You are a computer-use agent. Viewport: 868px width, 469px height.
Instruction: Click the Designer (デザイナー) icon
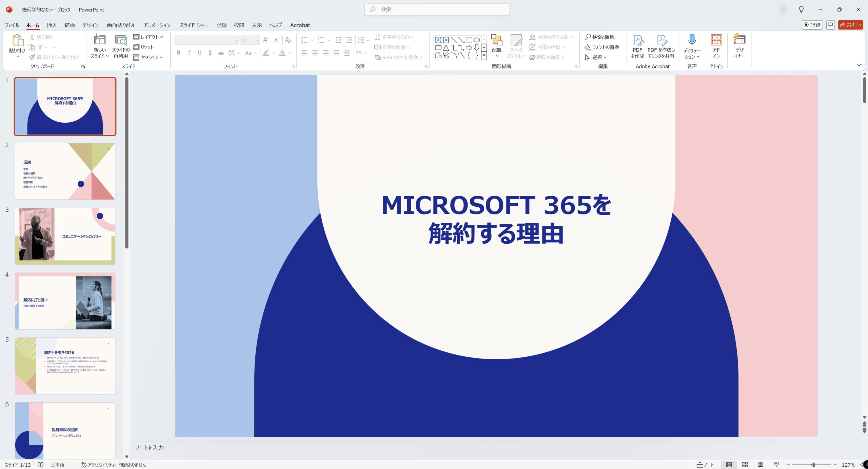click(x=739, y=39)
